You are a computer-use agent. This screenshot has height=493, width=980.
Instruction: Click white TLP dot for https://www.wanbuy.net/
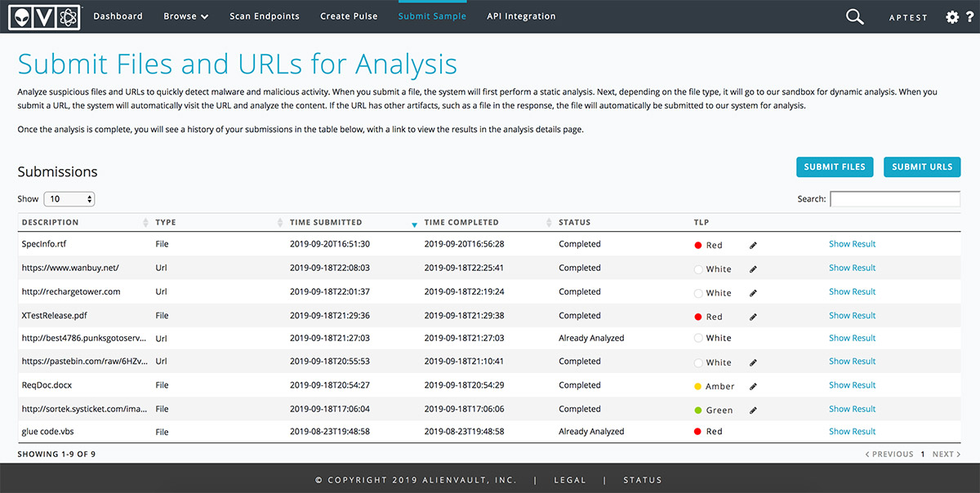[x=698, y=269]
